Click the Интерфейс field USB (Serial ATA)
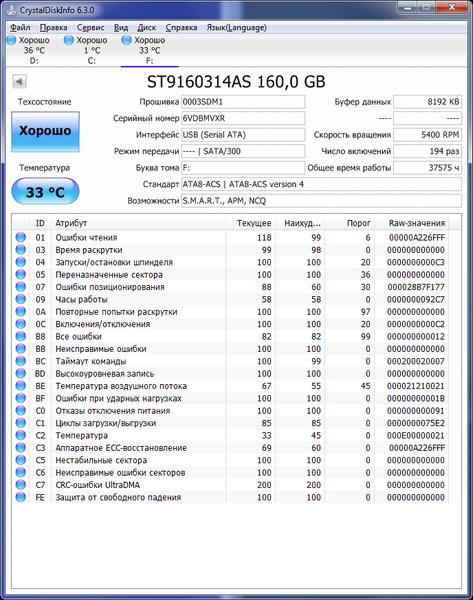 (x=243, y=135)
